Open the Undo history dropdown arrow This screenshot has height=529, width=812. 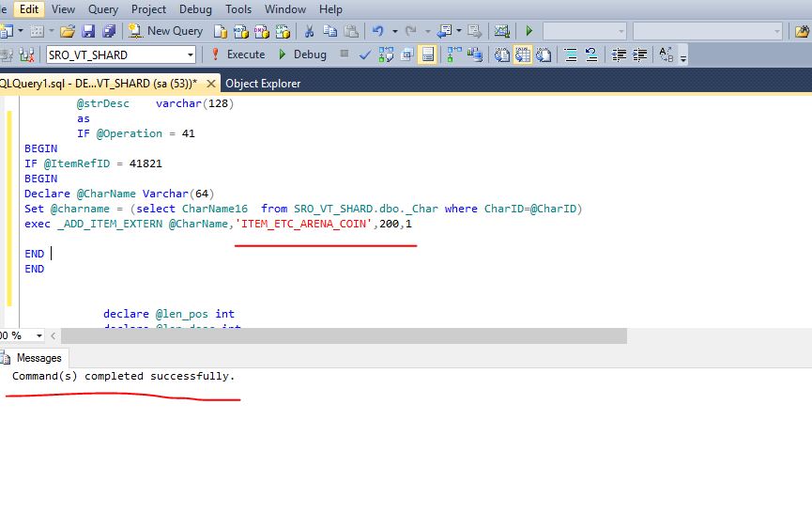coord(394,31)
